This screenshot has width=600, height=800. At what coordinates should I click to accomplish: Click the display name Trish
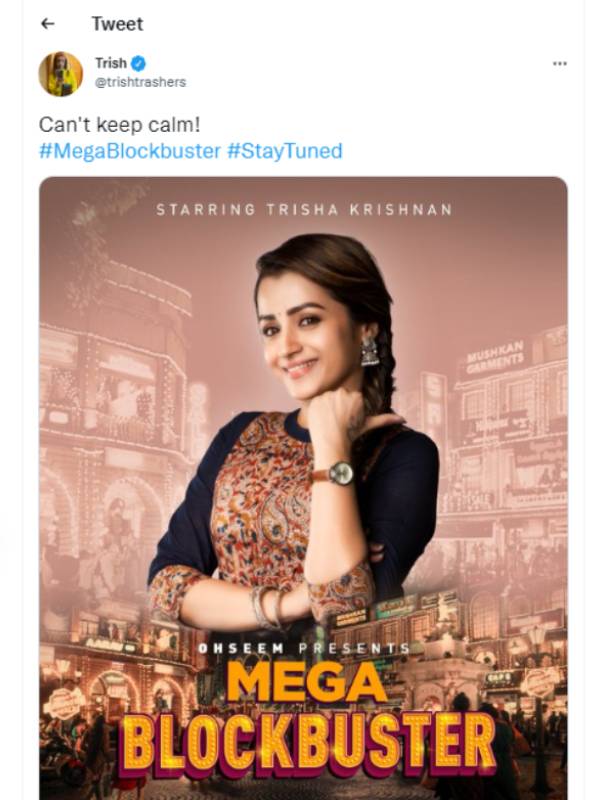(111, 63)
